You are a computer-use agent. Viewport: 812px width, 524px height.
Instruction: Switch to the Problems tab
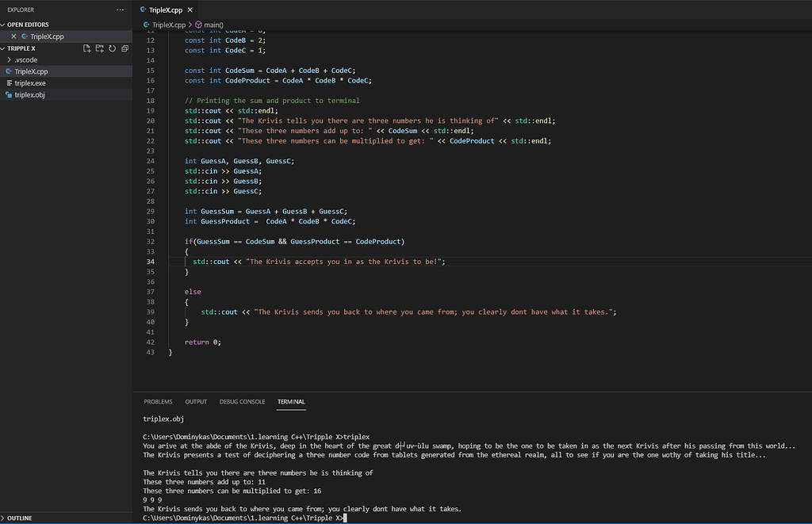pyautogui.click(x=158, y=402)
